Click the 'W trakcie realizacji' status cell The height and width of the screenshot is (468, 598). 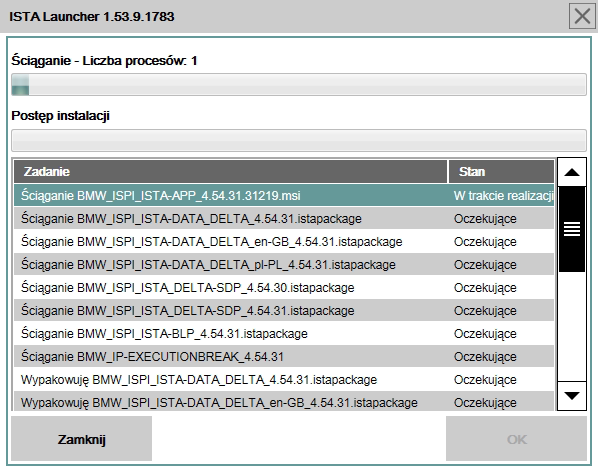[x=503, y=196]
